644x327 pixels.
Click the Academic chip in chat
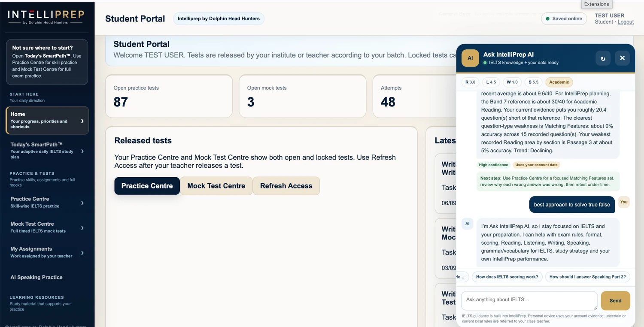coord(559,82)
